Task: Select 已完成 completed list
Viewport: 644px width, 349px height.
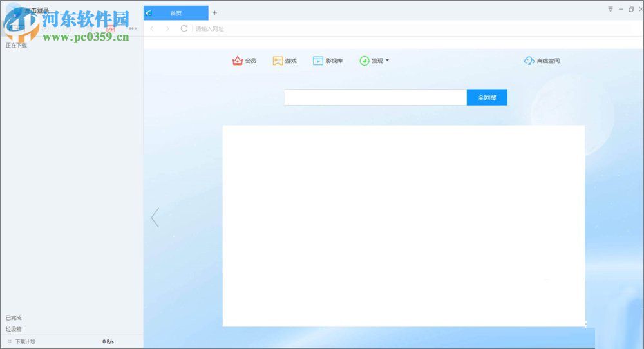Action: [14, 318]
